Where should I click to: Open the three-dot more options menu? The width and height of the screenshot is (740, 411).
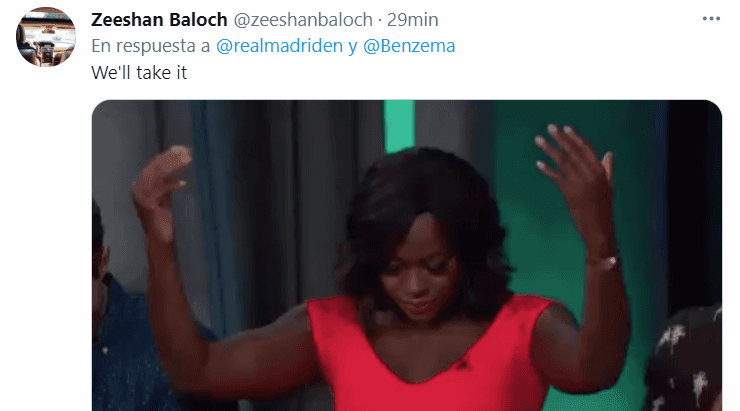pyautogui.click(x=711, y=19)
